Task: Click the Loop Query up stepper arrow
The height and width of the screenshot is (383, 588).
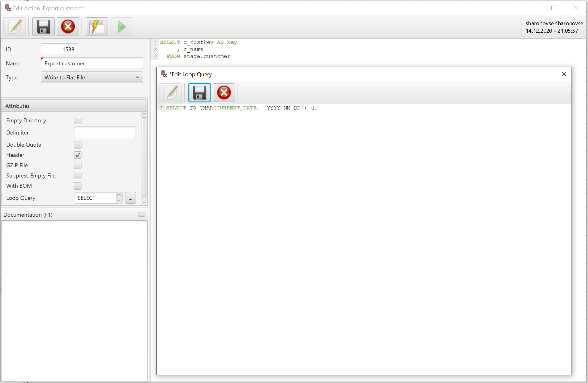Action: 119,195
